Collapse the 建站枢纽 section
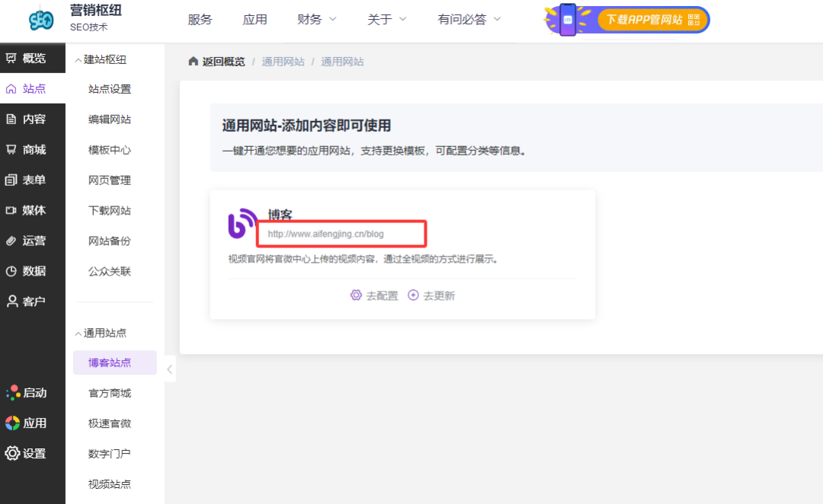Viewport: 823px width, 504px height. (78, 60)
